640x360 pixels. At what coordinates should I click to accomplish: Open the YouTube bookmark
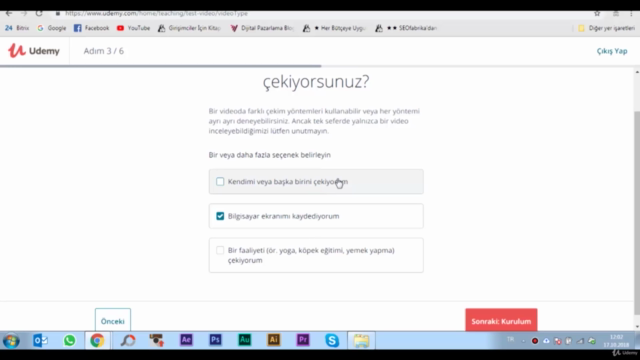click(x=133, y=28)
